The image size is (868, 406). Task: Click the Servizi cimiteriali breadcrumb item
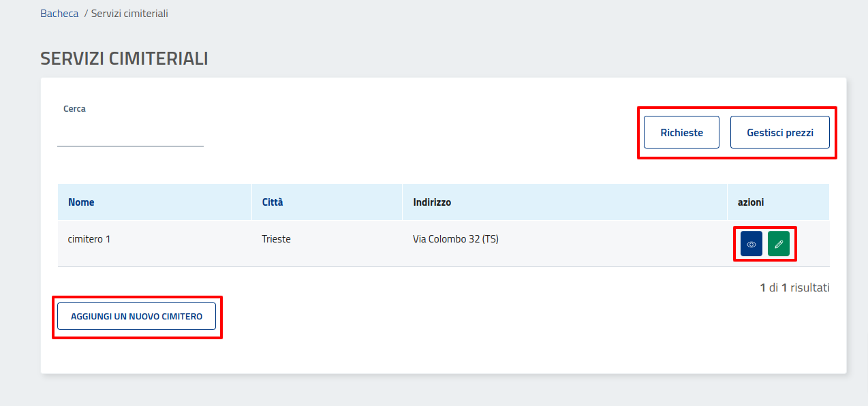129,13
